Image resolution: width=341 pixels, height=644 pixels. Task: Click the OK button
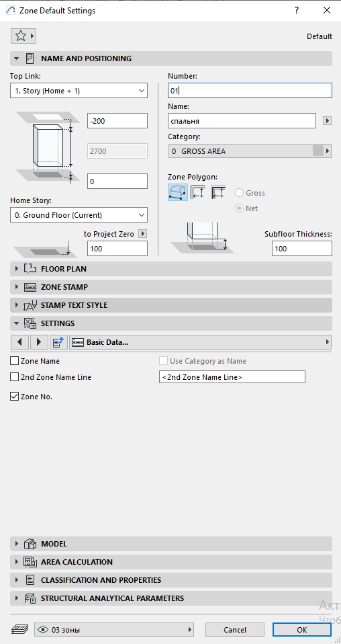pyautogui.click(x=301, y=629)
